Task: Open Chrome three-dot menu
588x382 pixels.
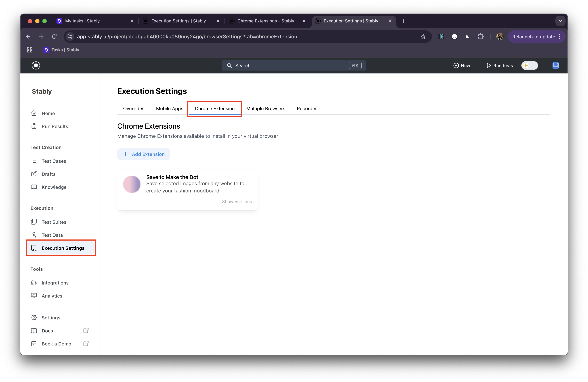Action: coord(560,37)
